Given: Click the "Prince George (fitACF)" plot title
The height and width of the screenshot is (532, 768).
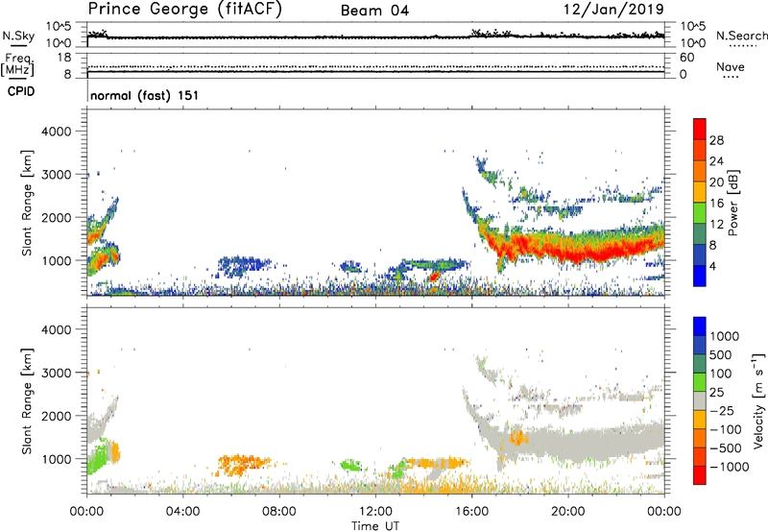Looking at the screenshot, I should tap(184, 9).
